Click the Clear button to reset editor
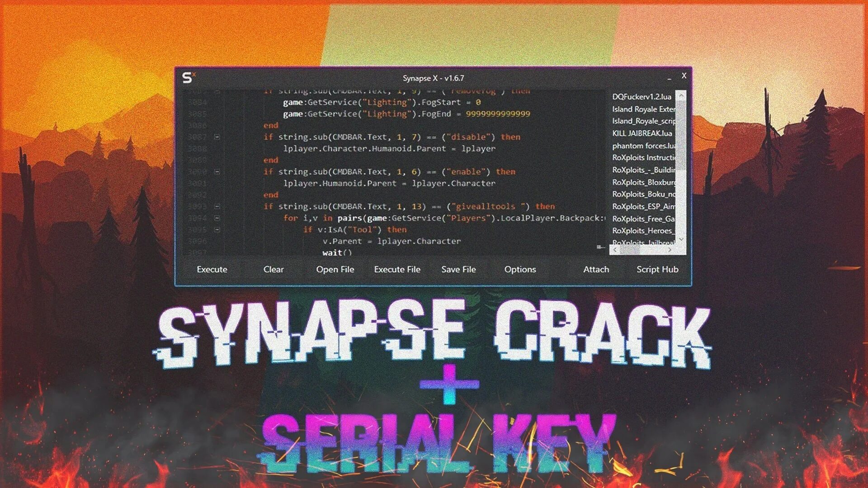Screen dimensions: 868x488 pyautogui.click(x=273, y=269)
